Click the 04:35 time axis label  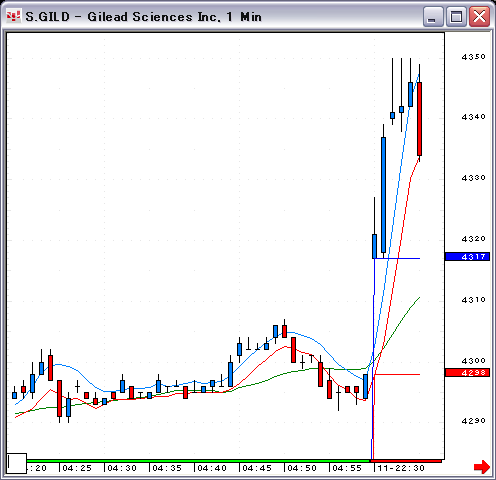(x=167, y=468)
